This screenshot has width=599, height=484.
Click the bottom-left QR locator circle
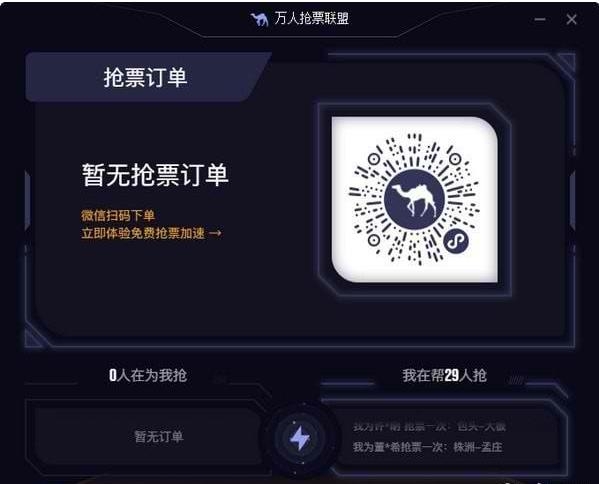374,240
